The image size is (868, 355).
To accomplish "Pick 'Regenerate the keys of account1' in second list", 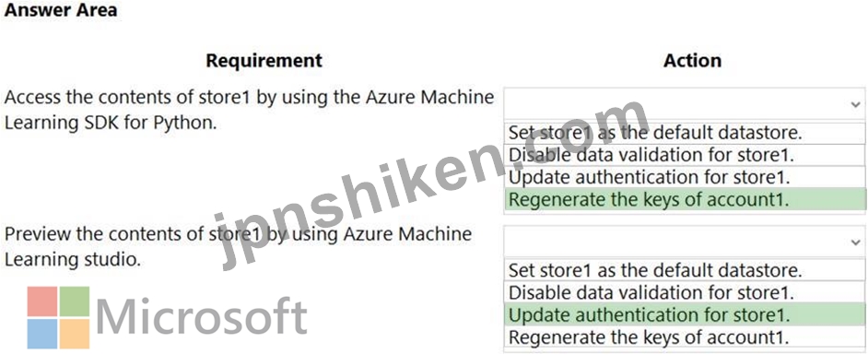I will [x=685, y=337].
